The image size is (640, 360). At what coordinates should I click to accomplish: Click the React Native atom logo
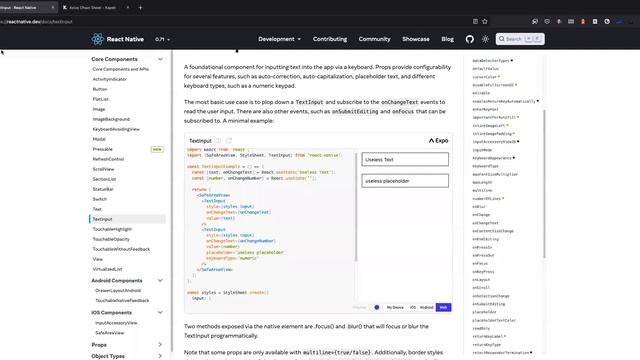point(98,39)
